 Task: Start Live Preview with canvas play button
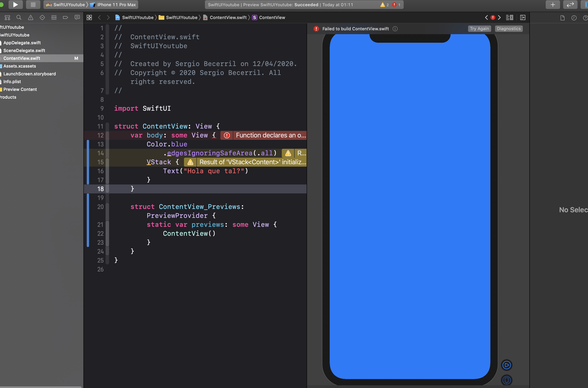point(506,365)
